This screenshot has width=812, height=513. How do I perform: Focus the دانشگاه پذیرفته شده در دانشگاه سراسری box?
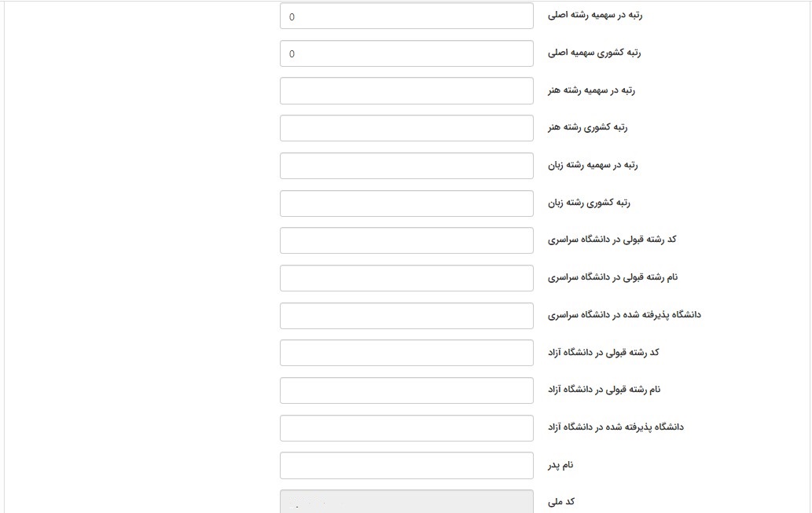(406, 316)
